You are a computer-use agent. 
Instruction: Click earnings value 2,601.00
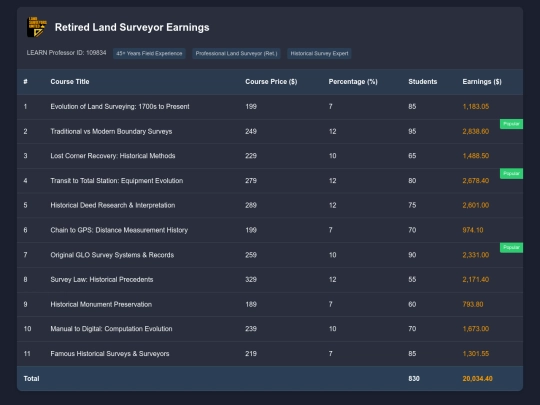pos(476,205)
